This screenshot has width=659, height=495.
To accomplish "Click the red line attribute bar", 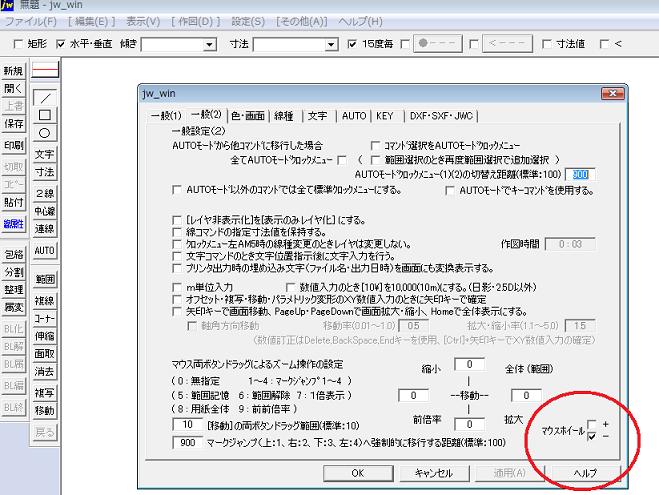I will (x=45, y=70).
